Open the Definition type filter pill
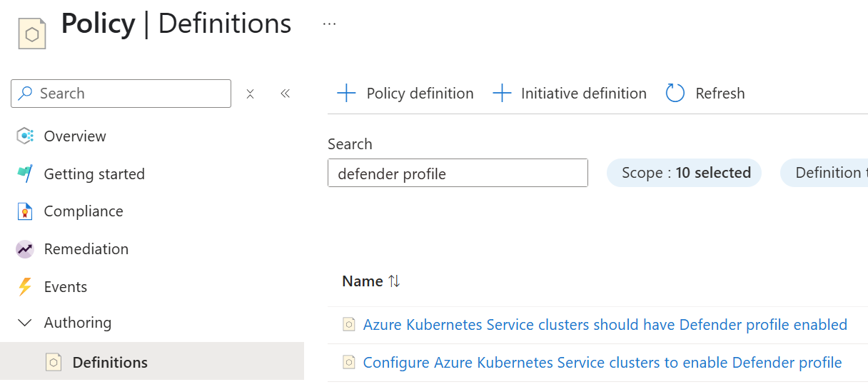The image size is (868, 387). 824,173
